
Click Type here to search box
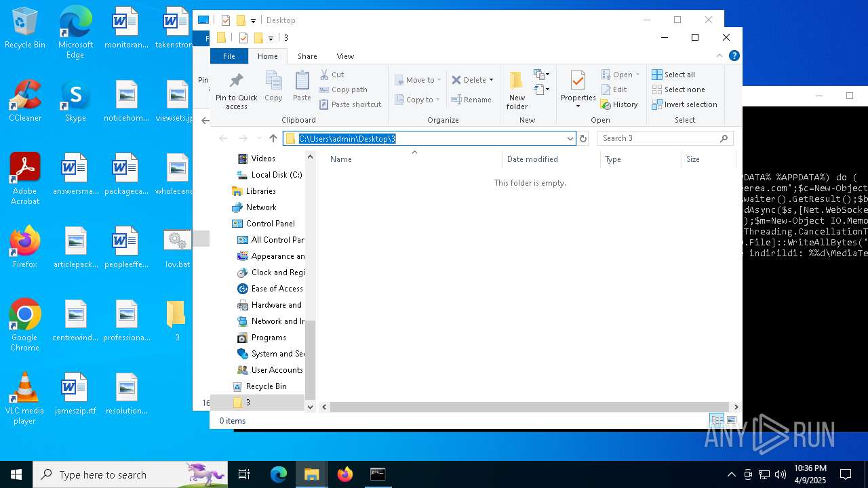click(x=130, y=474)
